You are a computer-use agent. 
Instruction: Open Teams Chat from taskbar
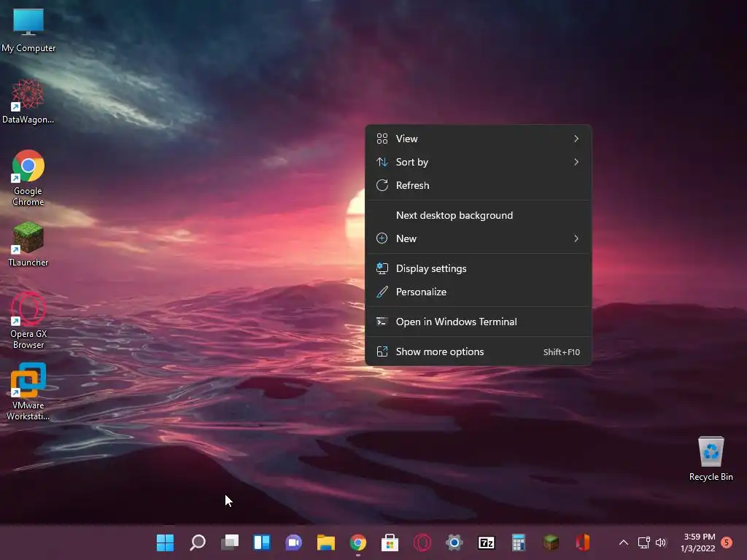click(x=293, y=542)
